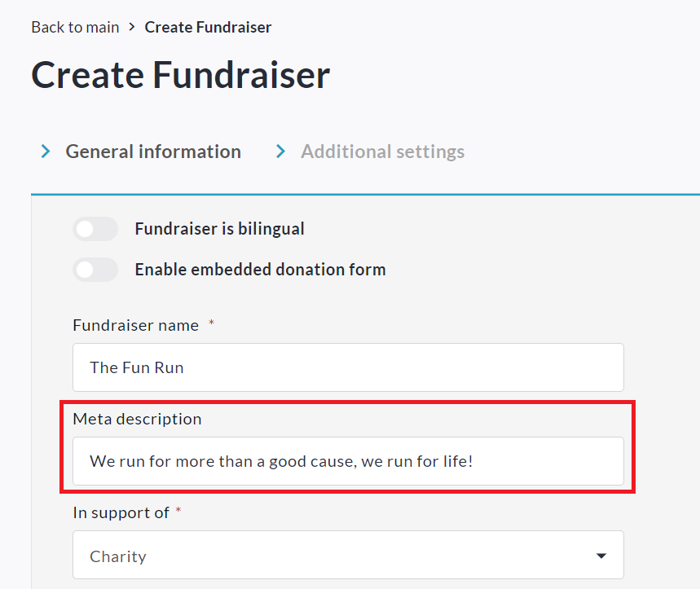
Task: Click the "Enable embedded donation form" label text
Action: 260,270
